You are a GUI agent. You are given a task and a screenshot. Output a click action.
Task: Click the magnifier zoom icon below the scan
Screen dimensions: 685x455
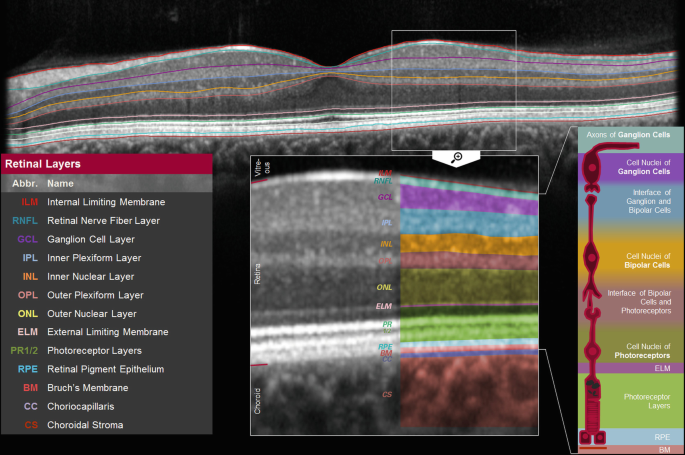[455, 157]
